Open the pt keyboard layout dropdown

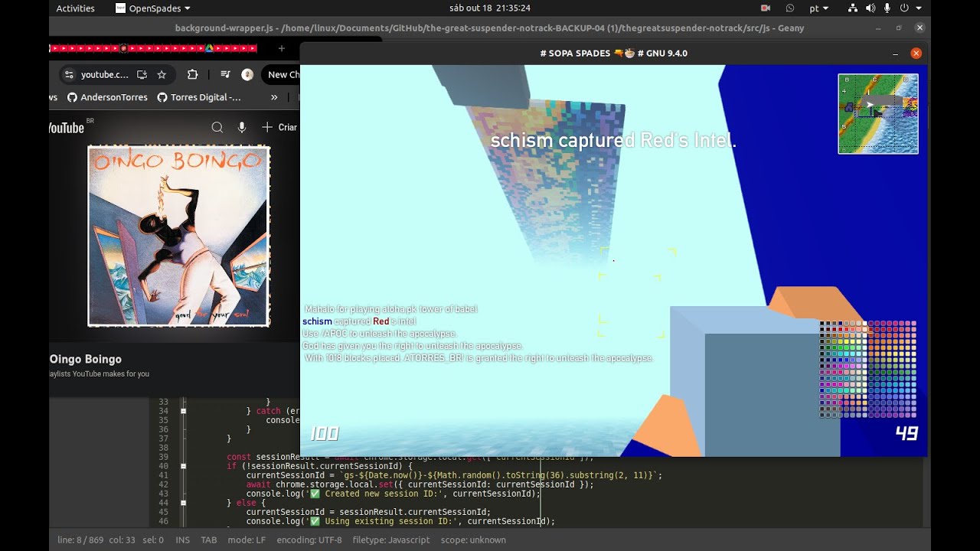coord(818,8)
